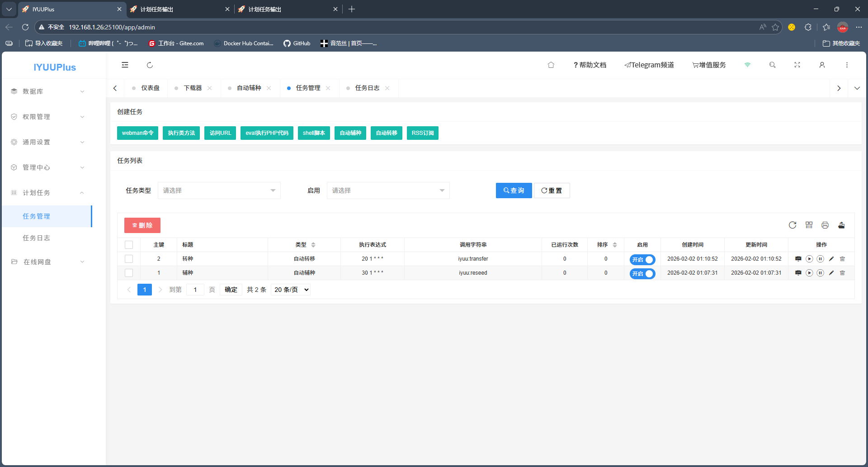Viewport: 868px width, 467px height.
Task: Open the column filter grid icon
Action: tap(809, 225)
